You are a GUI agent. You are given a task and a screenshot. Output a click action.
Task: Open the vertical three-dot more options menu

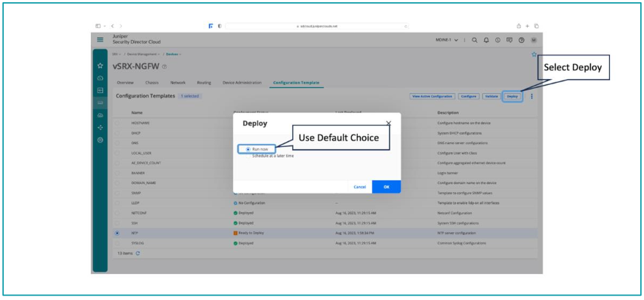531,96
